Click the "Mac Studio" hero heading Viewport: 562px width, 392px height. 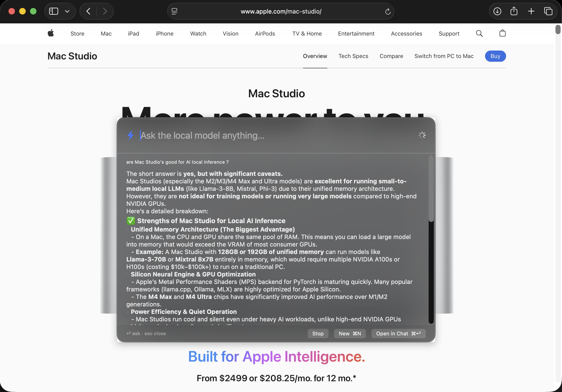point(277,94)
